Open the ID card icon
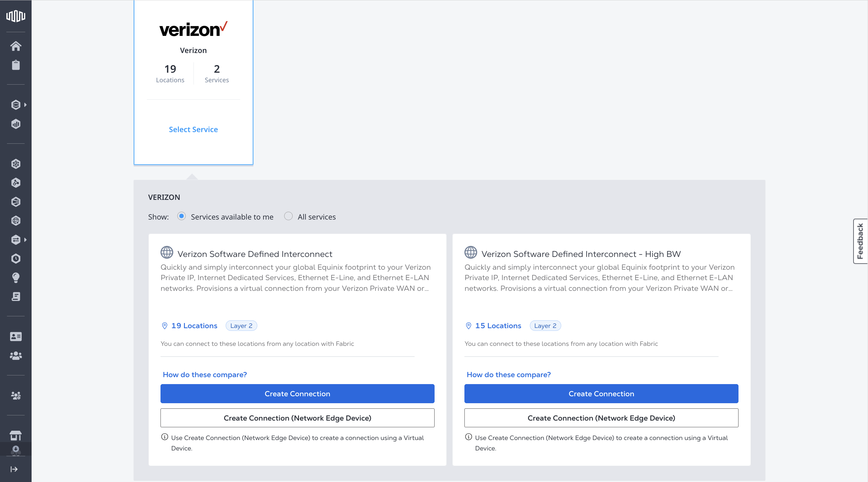Image resolution: width=868 pixels, height=482 pixels. [x=16, y=337]
